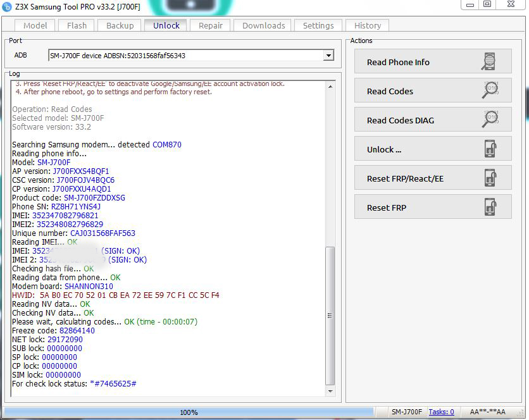Click the CP lock value 00000000
Viewport: 529px width, 420px height.
[59, 366]
